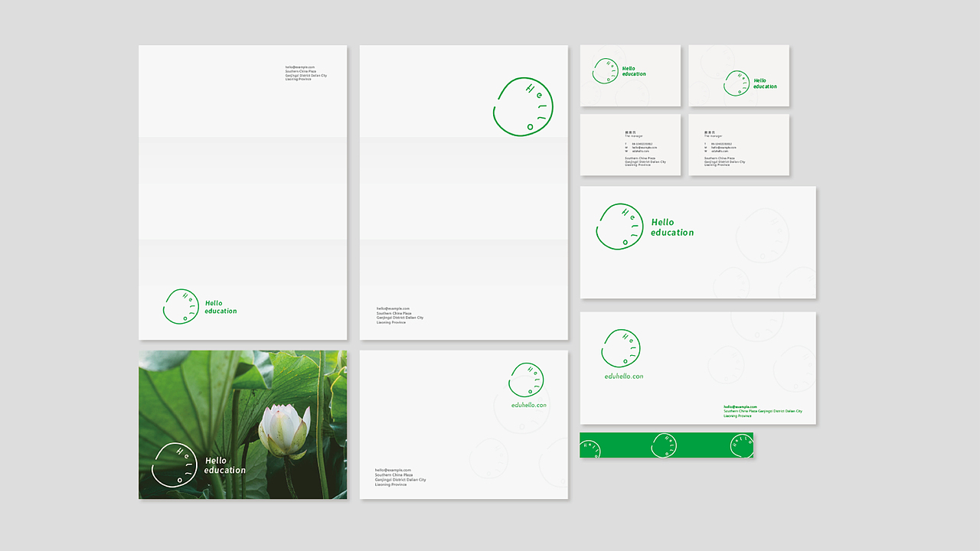
Task: Click the rightmost white logo on the green strip
Action: pos(741,445)
